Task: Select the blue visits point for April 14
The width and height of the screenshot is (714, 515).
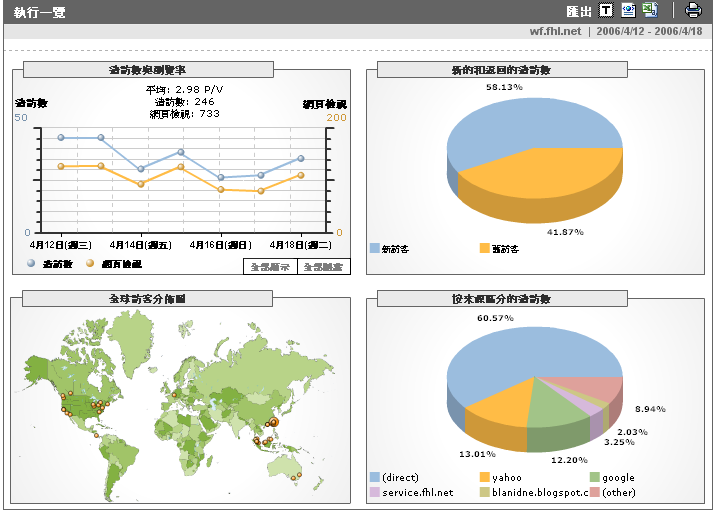Action: (141, 169)
